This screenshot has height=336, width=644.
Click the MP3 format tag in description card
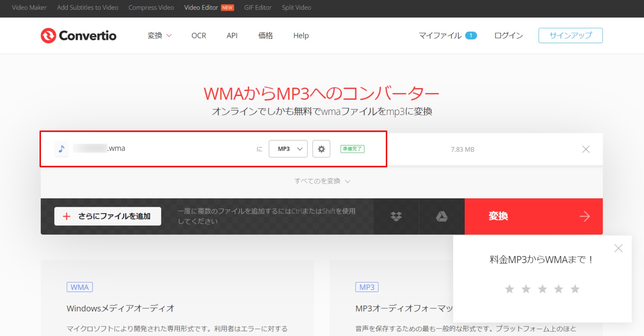(x=367, y=287)
